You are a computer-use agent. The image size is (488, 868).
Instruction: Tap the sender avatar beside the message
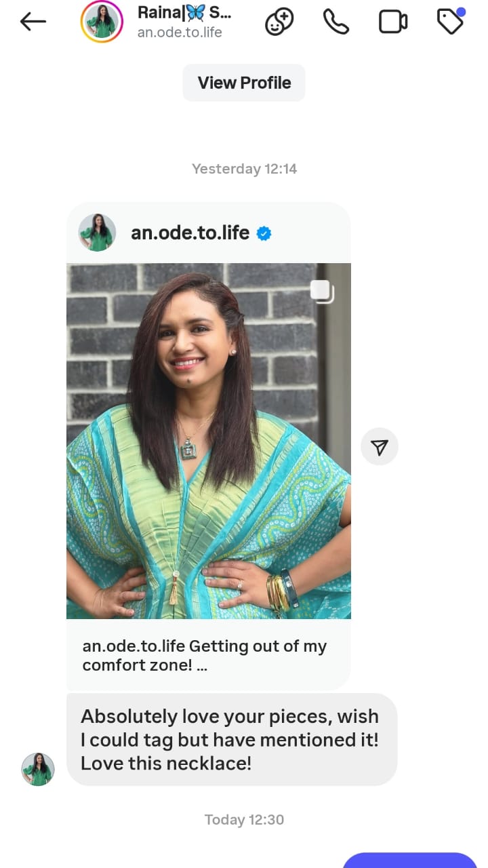pos(38,769)
